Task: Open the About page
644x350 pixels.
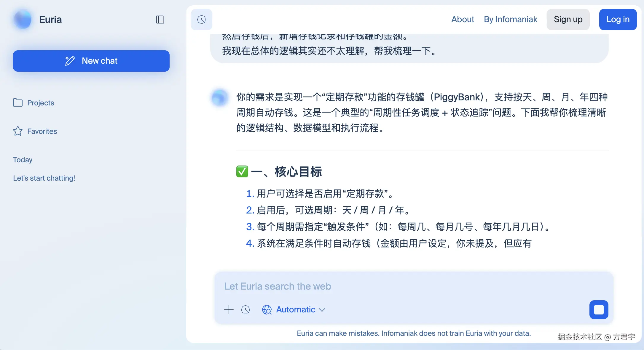Action: [463, 19]
